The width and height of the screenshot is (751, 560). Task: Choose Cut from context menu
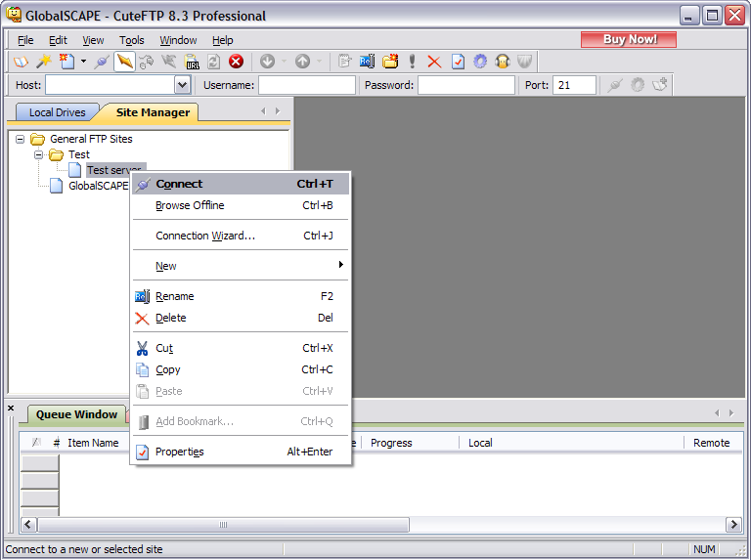click(x=241, y=348)
